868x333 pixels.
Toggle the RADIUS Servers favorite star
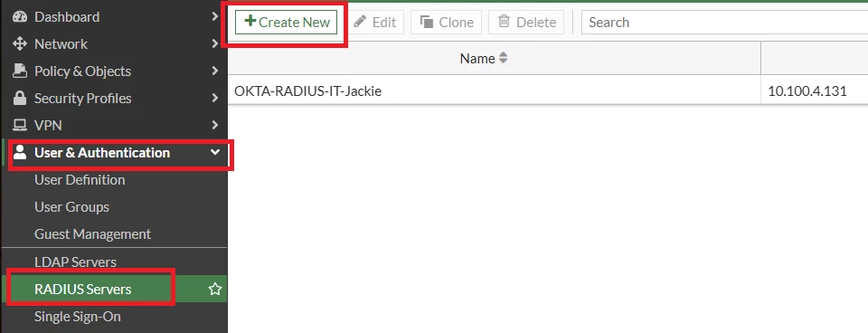click(215, 289)
